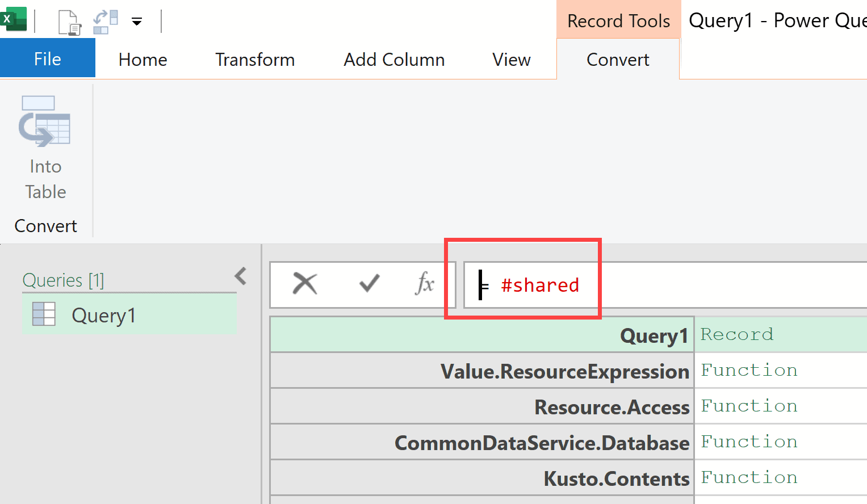Select the Query1 field name cell
The image size is (867, 504).
[482, 335]
